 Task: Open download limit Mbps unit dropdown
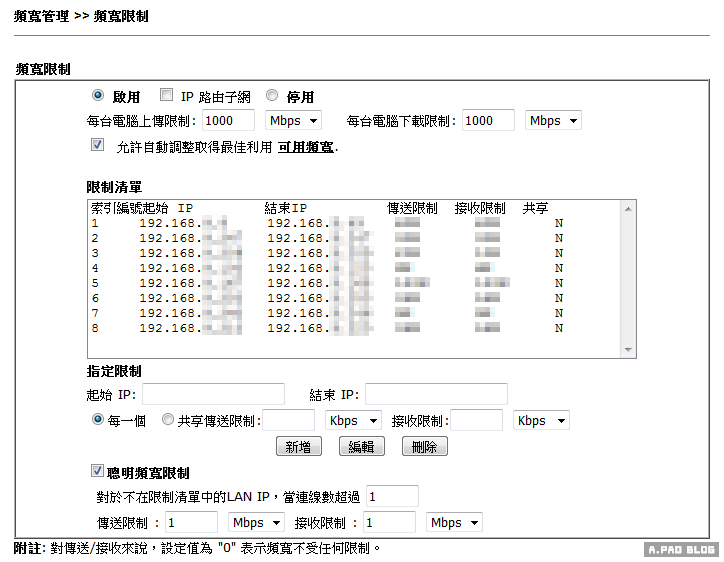click(553, 120)
